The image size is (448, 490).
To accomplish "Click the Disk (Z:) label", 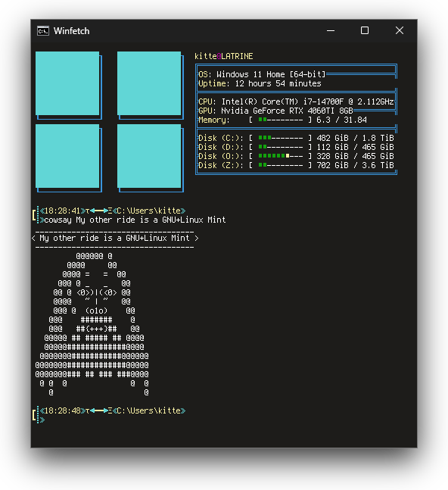I will pos(221,165).
